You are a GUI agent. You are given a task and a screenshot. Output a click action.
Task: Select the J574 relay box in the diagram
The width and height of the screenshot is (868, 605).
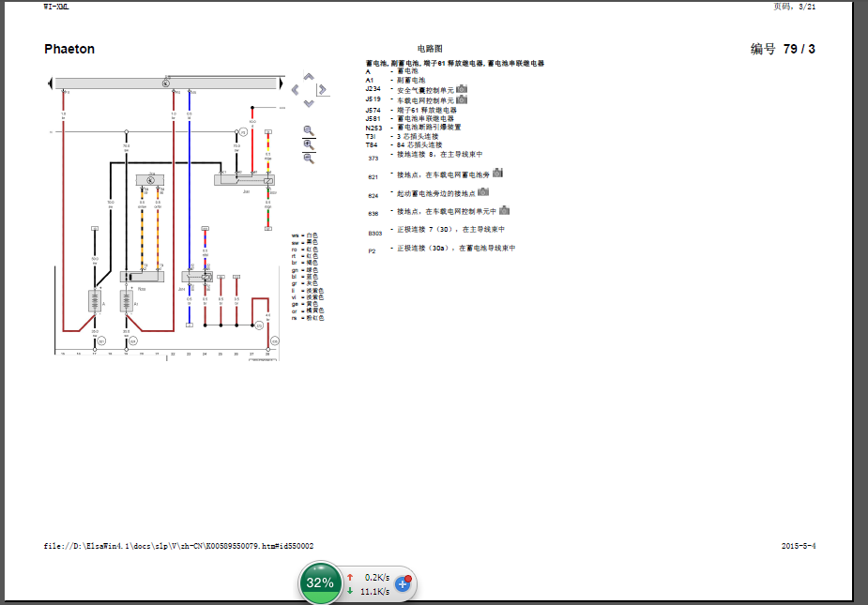pos(197,277)
